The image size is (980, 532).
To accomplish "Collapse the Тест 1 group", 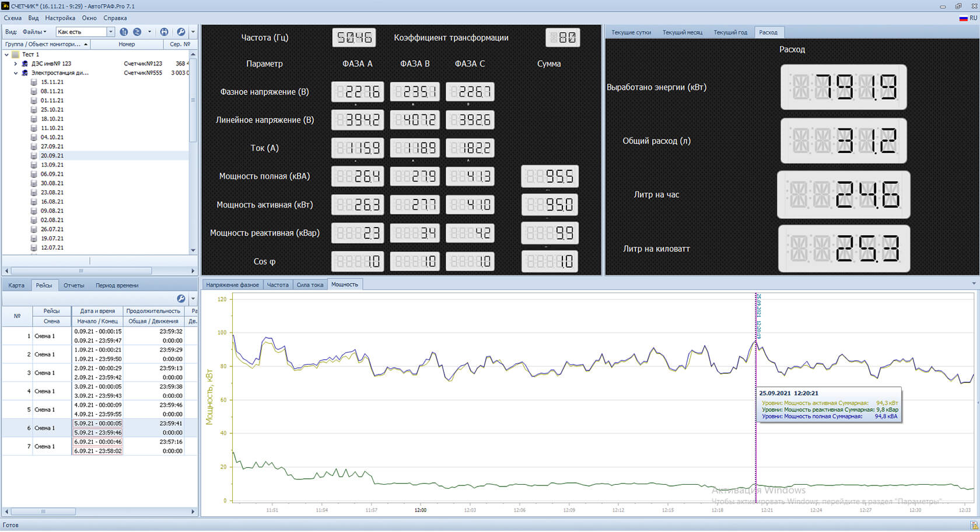I will (x=7, y=54).
